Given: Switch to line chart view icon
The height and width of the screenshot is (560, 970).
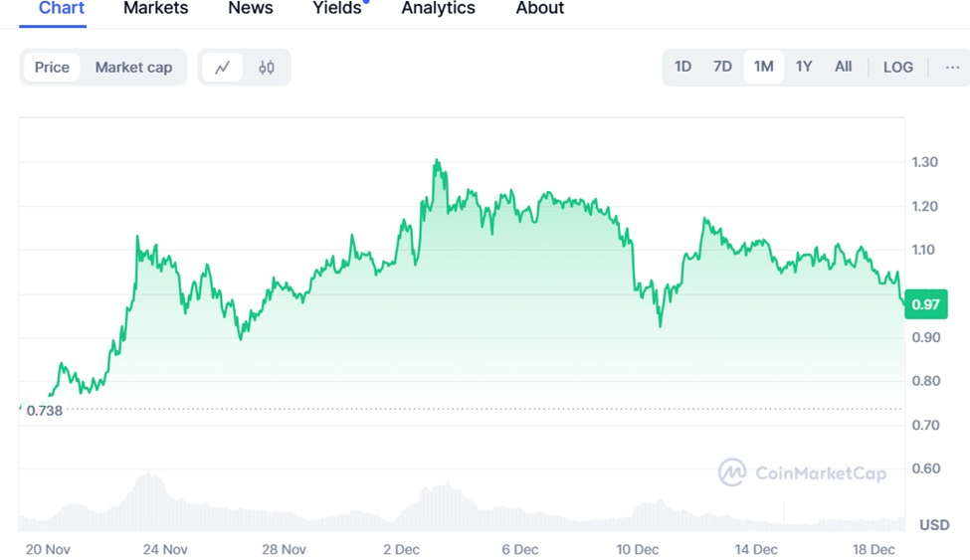Looking at the screenshot, I should click(222, 68).
